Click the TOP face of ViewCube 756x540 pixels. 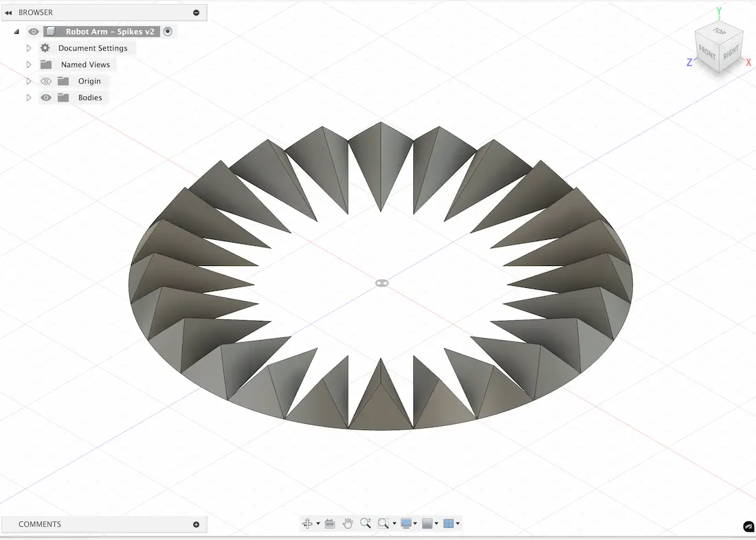pyautogui.click(x=719, y=32)
